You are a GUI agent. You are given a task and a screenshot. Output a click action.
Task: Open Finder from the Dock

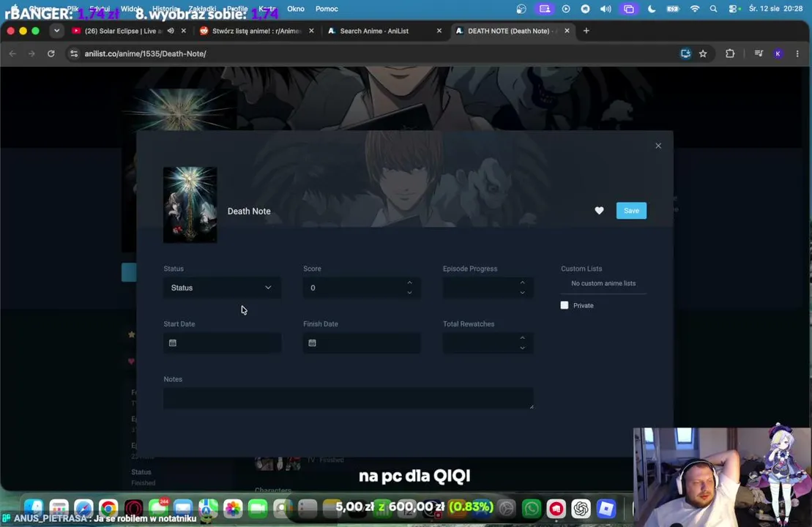pyautogui.click(x=34, y=509)
